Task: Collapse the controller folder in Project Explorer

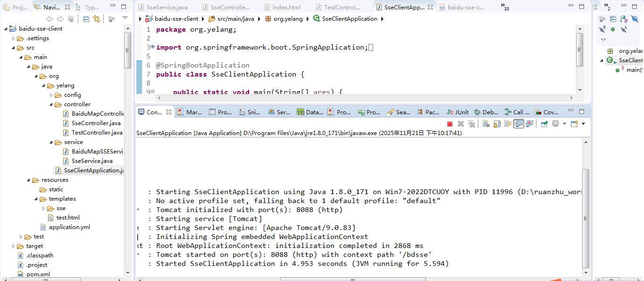Action: coord(51,104)
